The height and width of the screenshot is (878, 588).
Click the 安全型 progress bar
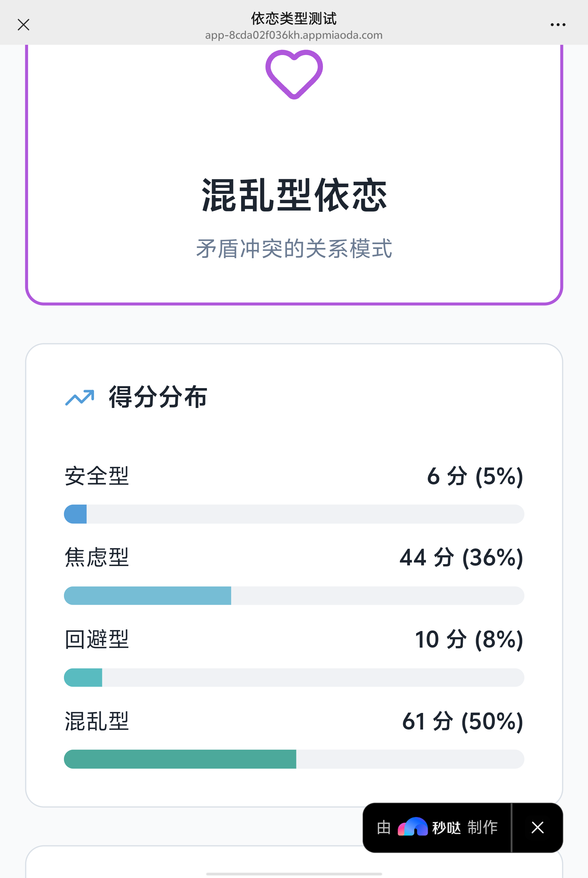pos(294,514)
